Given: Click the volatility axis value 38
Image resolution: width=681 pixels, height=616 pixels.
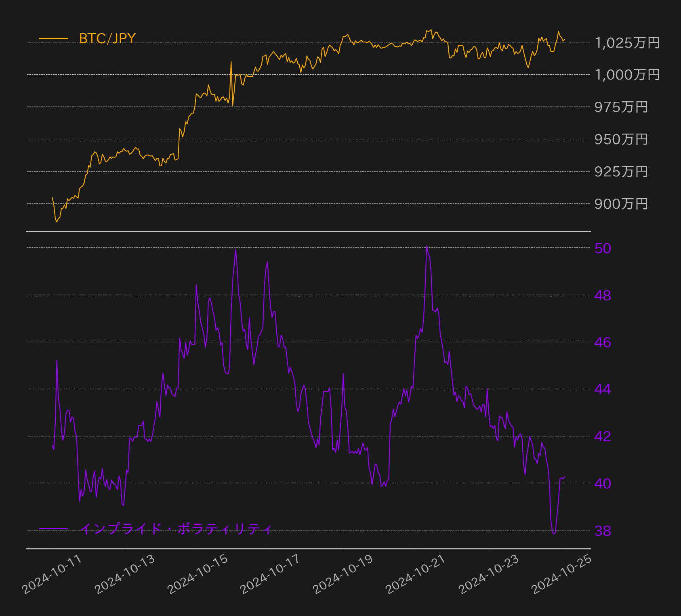Looking at the screenshot, I should click(603, 531).
